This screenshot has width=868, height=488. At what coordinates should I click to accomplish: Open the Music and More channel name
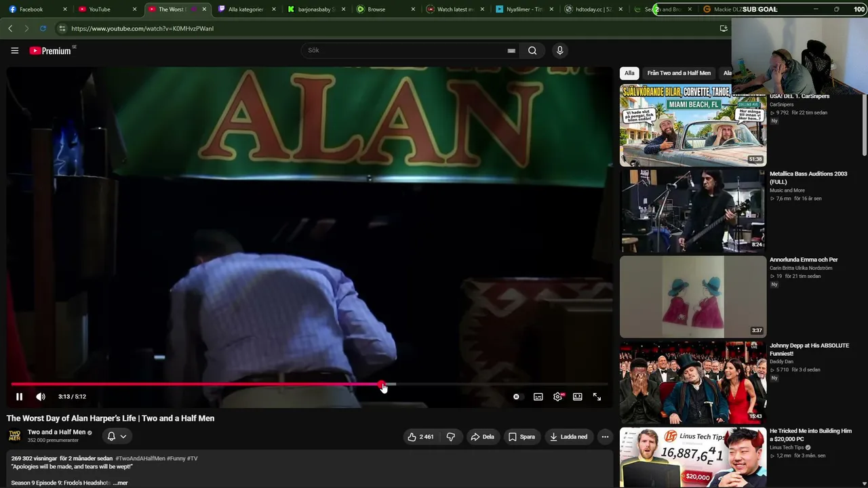(787, 190)
